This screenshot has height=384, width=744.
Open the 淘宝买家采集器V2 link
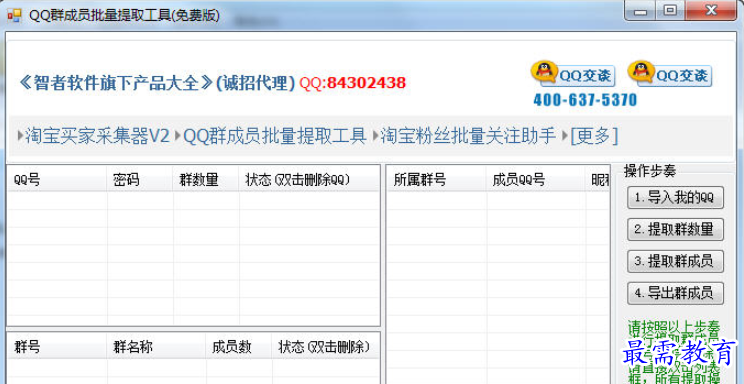97,136
